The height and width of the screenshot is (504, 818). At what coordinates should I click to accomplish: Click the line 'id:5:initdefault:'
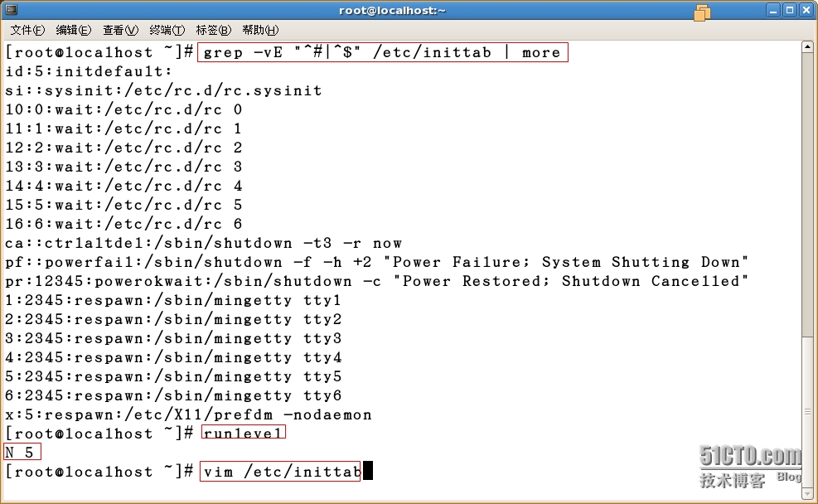click(x=89, y=71)
